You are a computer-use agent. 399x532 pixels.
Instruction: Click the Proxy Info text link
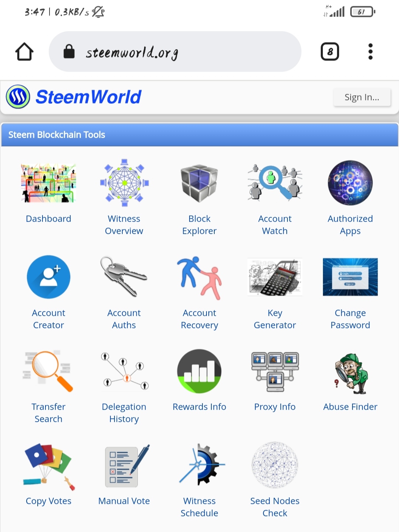[275, 407]
